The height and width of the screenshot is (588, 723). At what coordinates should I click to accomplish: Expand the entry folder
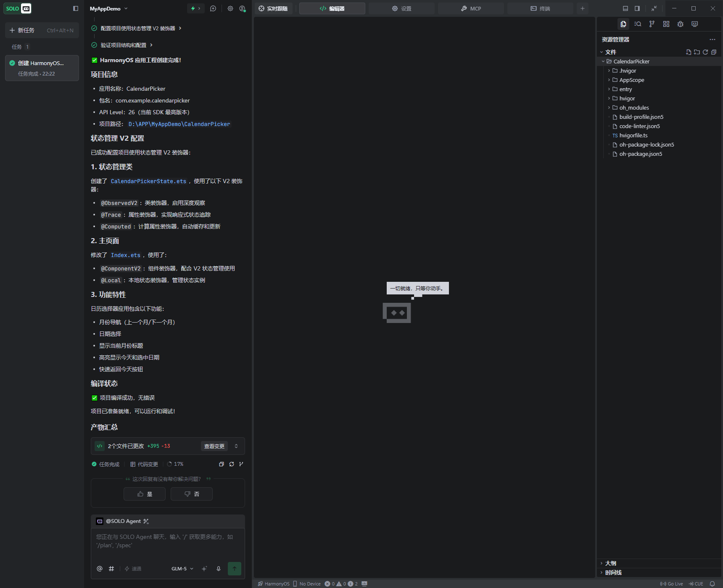point(660,89)
